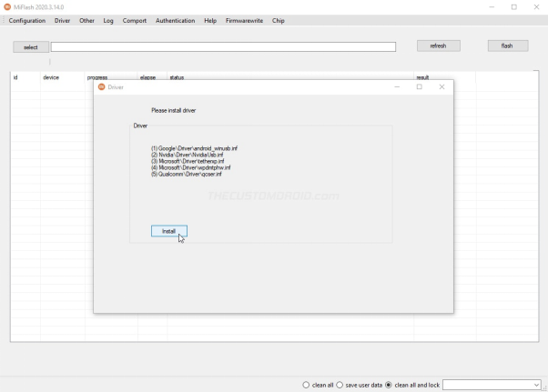Click the result column header
The width and height of the screenshot is (548, 392).
coord(444,77)
